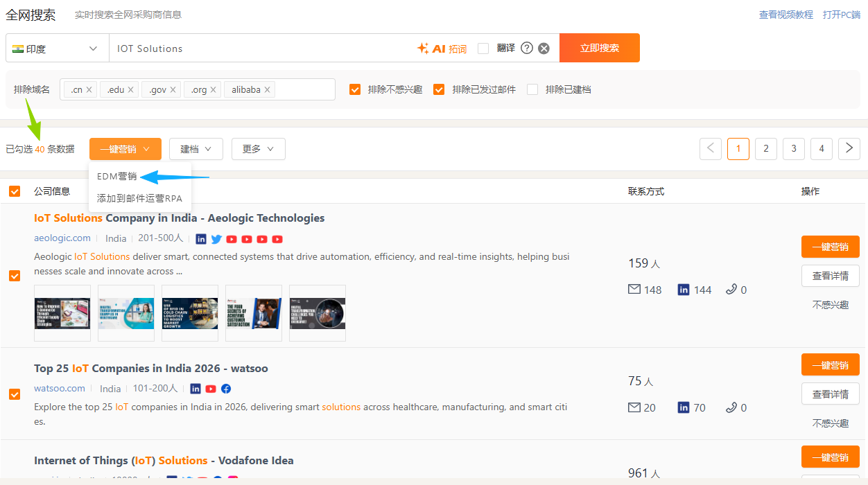Open the 印度 country dropdown
The width and height of the screenshot is (868, 485).
pyautogui.click(x=57, y=48)
